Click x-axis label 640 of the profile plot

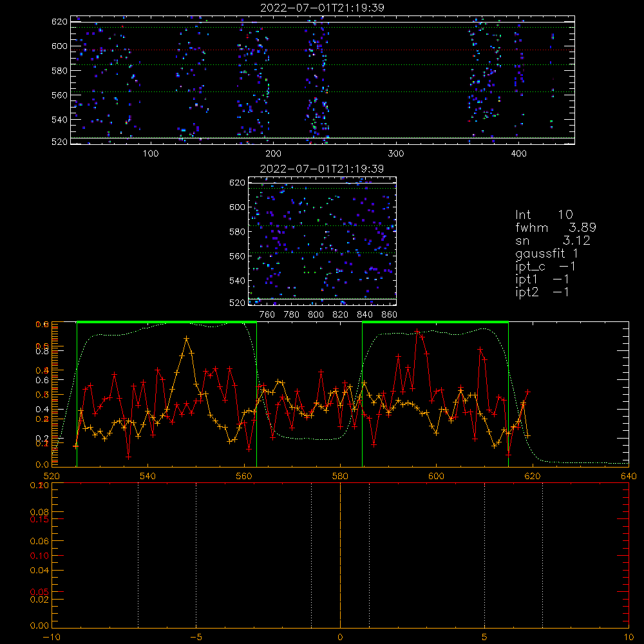(x=629, y=476)
